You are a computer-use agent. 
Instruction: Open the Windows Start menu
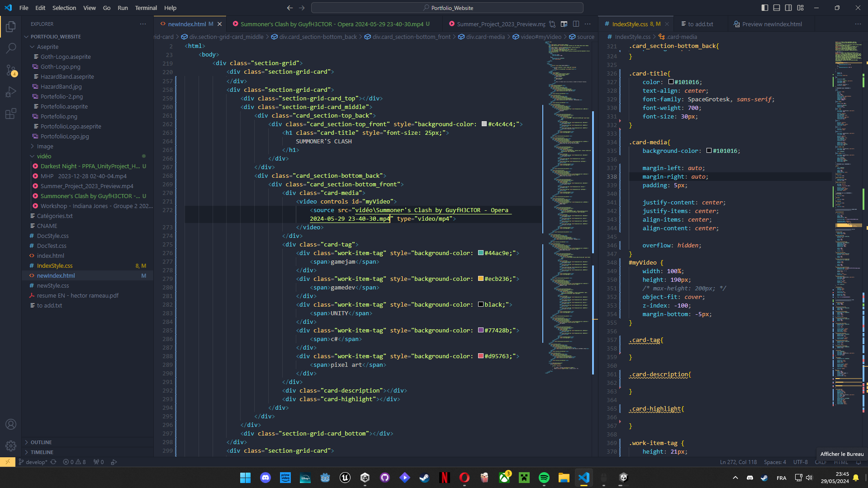point(246,478)
